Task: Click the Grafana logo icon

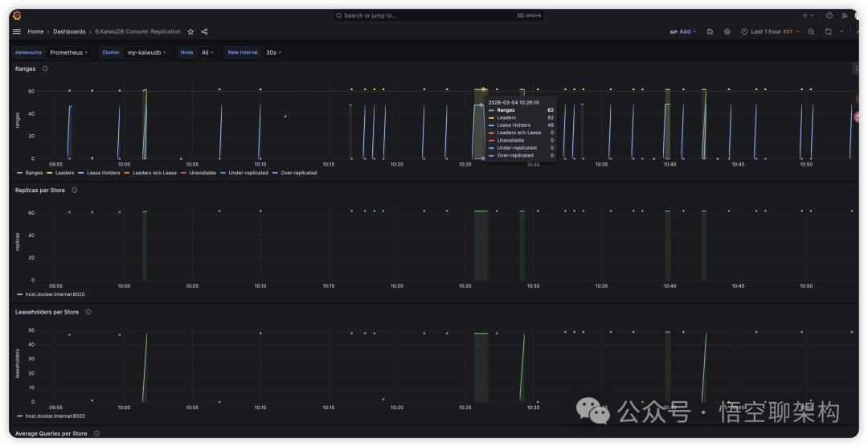Action: [17, 15]
